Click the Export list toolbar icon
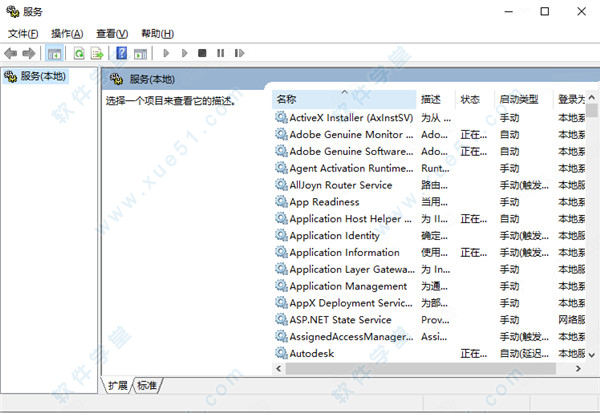 pos(97,54)
